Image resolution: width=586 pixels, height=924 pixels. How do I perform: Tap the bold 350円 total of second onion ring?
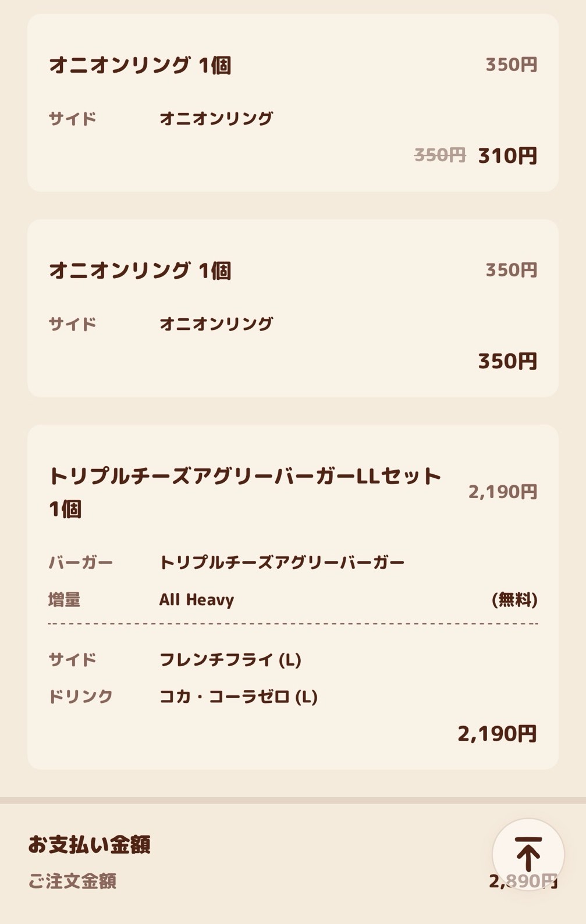(507, 361)
